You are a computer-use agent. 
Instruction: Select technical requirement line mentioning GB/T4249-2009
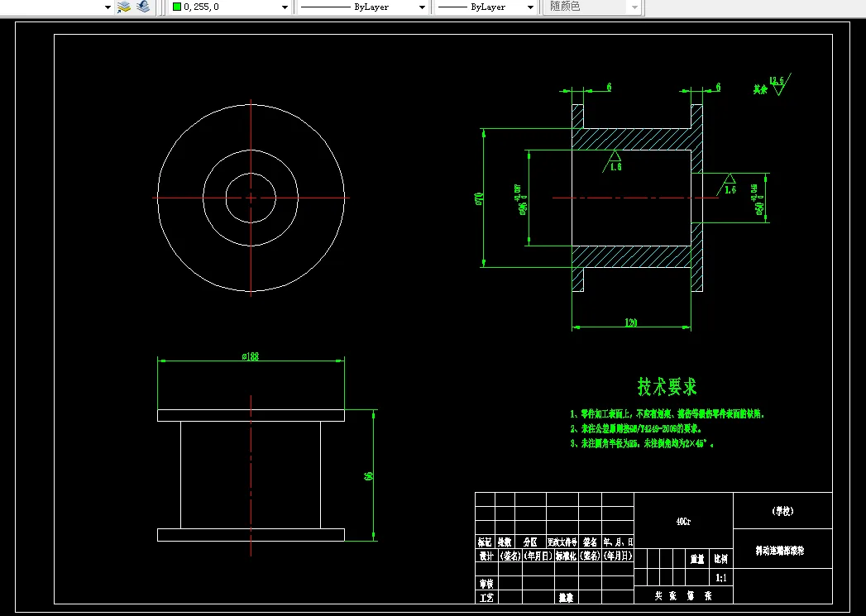(x=636, y=428)
